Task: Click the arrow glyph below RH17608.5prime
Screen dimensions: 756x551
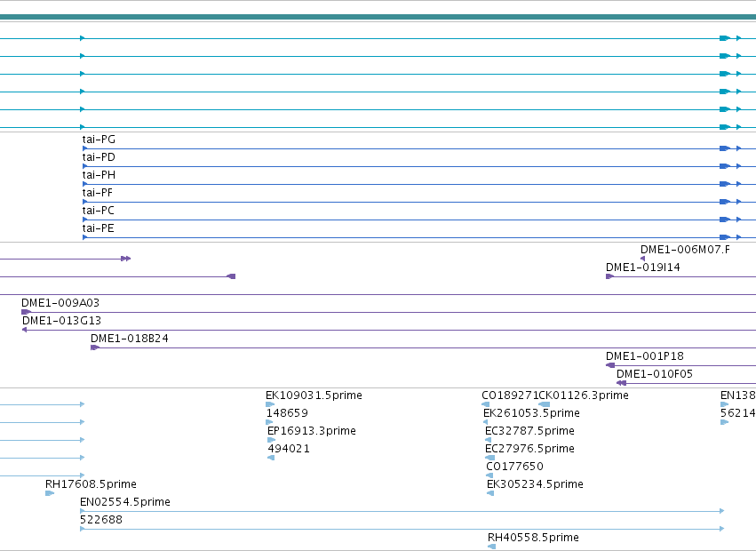Action: 50,493
